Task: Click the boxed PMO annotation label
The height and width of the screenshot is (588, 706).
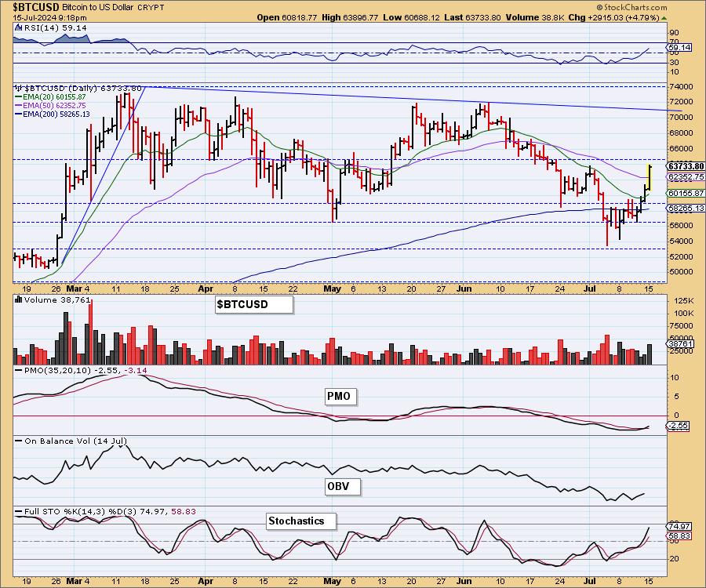Action: pos(340,397)
